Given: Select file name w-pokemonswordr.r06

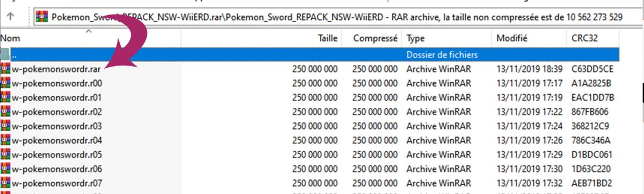Looking at the screenshot, I should [57, 169].
